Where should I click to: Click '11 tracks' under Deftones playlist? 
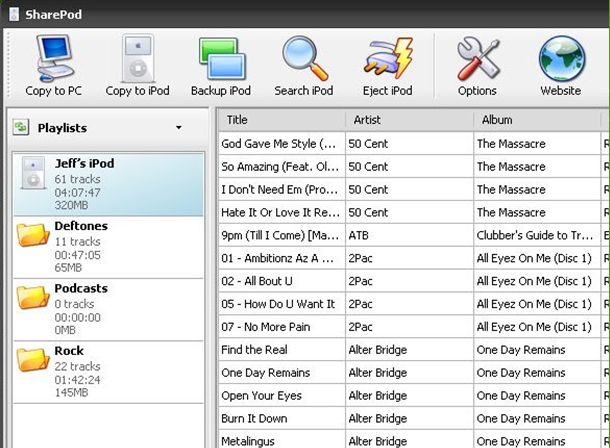[77, 242]
